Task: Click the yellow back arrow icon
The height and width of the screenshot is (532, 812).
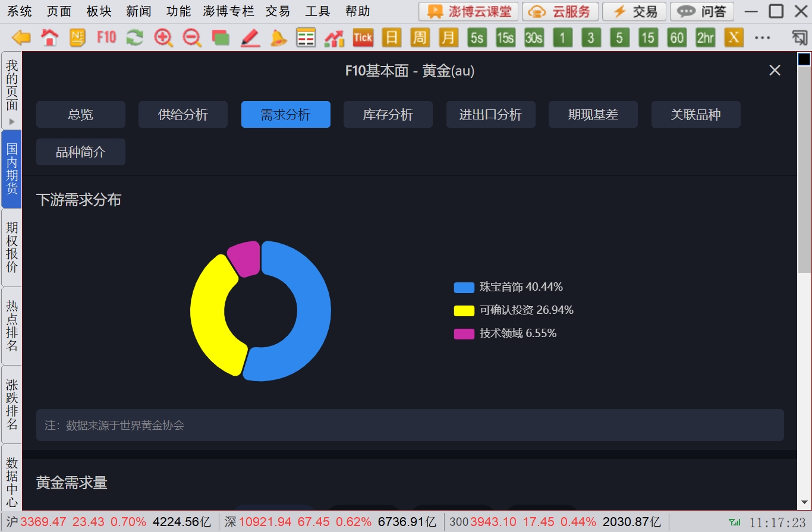Action: click(x=21, y=38)
